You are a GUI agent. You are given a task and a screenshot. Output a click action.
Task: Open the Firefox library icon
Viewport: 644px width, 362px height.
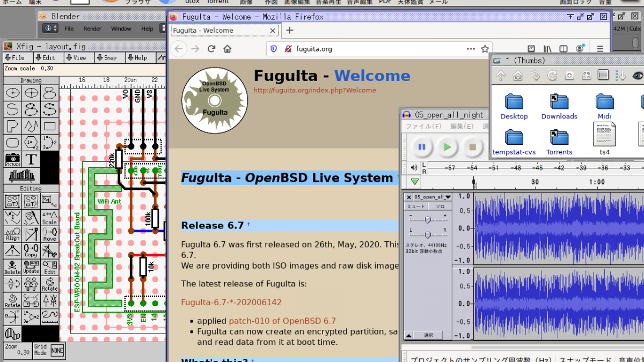click(x=547, y=49)
